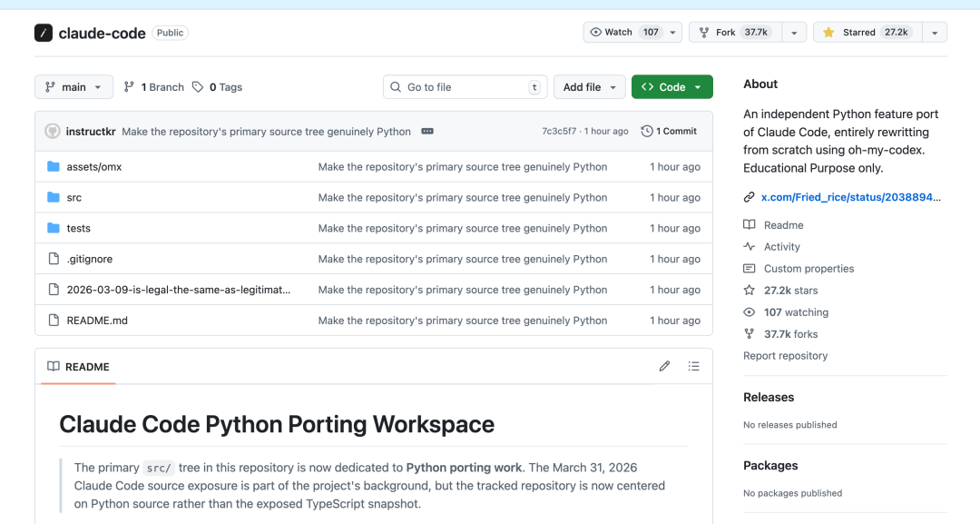Expand commit message ellipsis button
This screenshot has width=980, height=524.
pyautogui.click(x=427, y=132)
